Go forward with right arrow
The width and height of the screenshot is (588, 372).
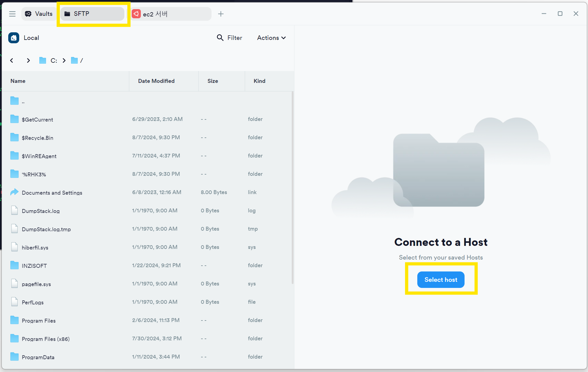[x=28, y=60]
